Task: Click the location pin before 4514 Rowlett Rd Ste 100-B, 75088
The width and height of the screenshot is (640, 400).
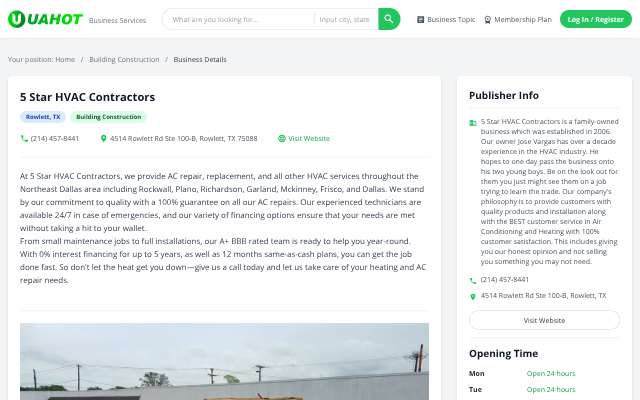Action: click(103, 138)
